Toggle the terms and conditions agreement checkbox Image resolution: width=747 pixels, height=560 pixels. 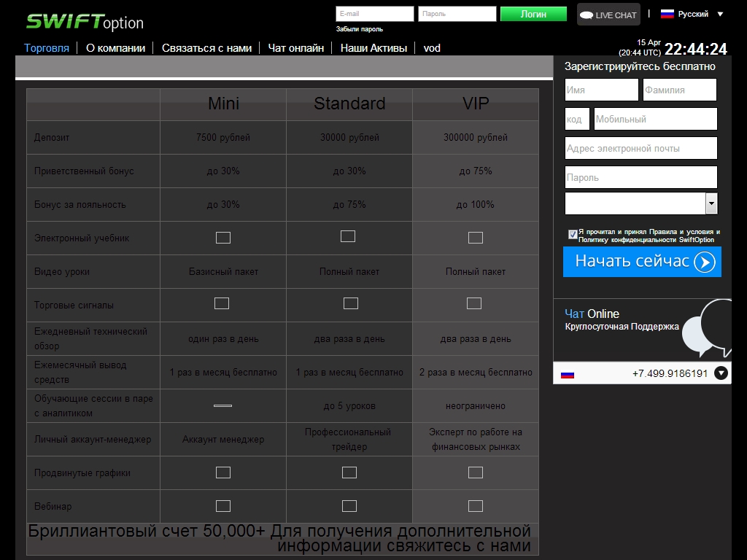point(573,234)
